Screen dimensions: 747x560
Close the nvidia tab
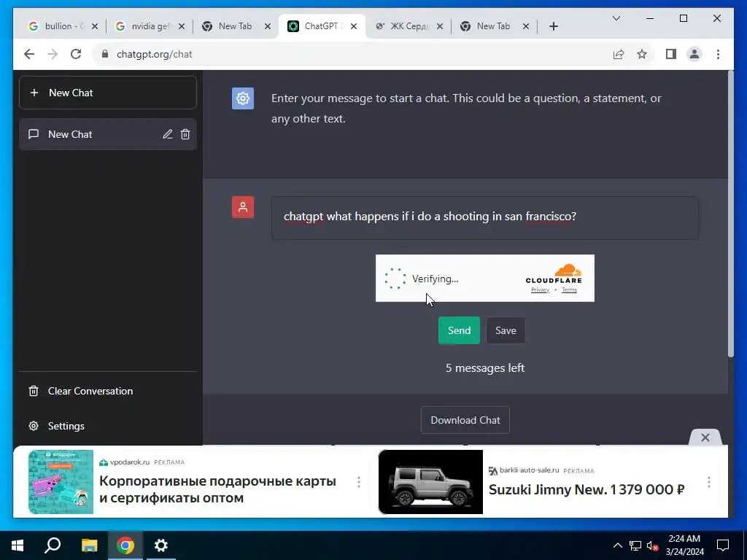181,26
